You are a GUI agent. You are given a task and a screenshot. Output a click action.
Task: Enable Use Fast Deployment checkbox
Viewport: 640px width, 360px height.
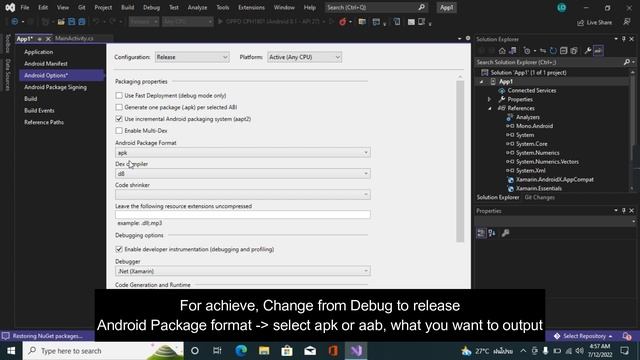[x=119, y=96]
